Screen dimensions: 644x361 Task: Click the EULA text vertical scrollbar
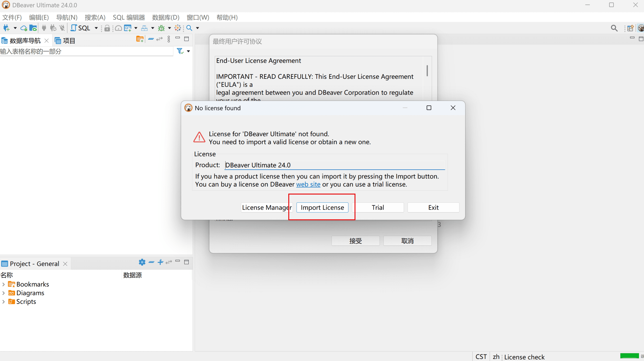click(427, 71)
